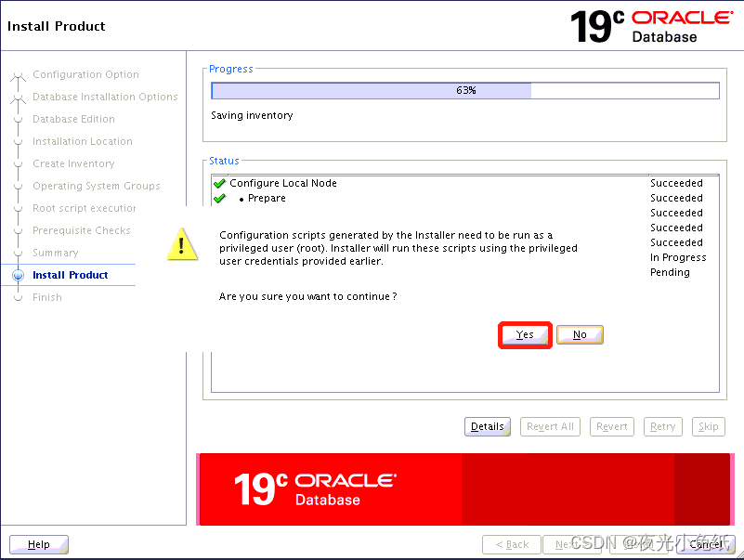Select Prerequisite Checks step
This screenshot has height=560, width=744.
pyautogui.click(x=81, y=230)
